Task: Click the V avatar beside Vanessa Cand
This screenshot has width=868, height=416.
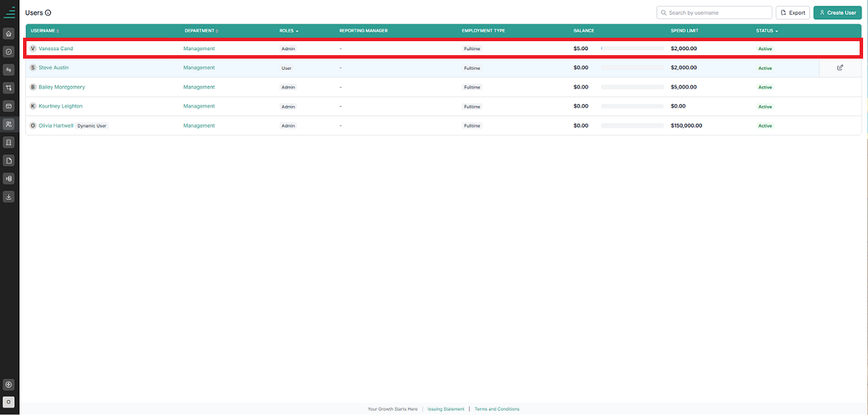Action: click(x=33, y=49)
